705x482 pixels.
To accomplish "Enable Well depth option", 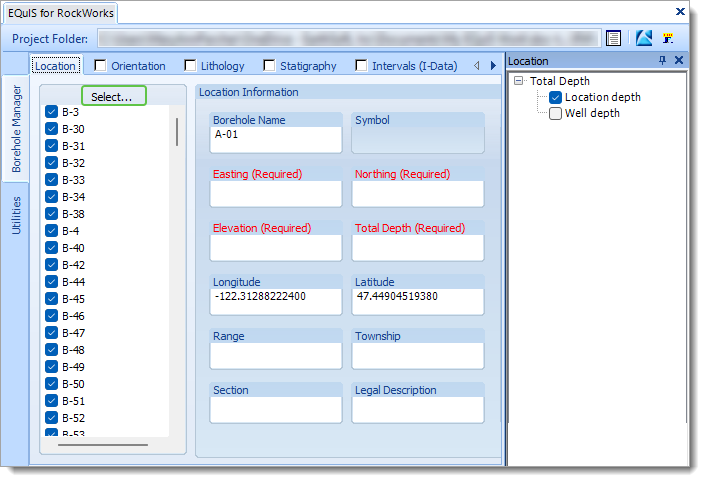I will [x=555, y=113].
